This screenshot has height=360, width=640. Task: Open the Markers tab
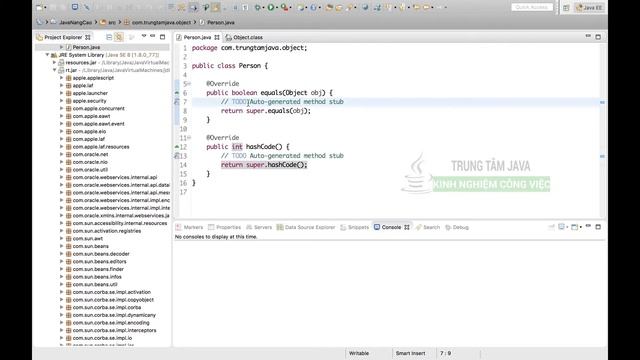pos(189,227)
